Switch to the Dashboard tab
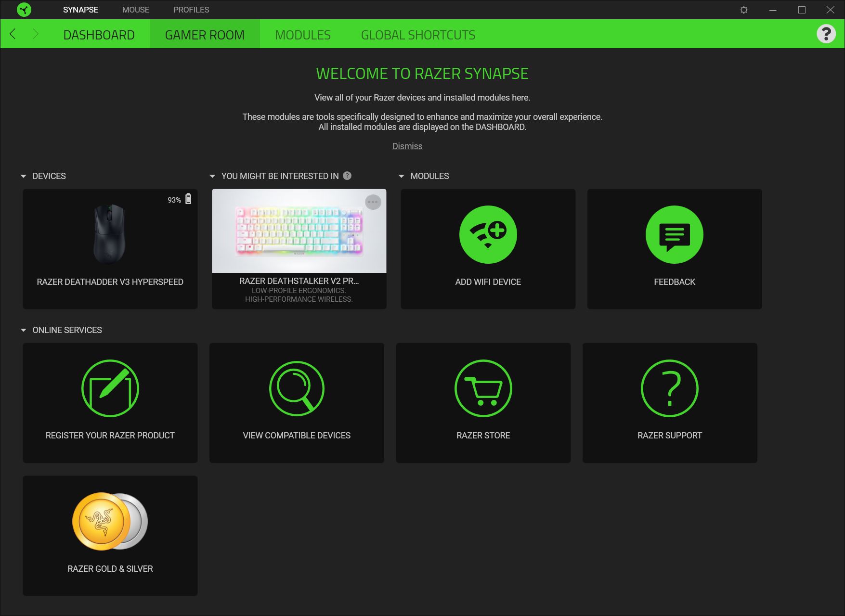The width and height of the screenshot is (845, 616). (x=99, y=35)
